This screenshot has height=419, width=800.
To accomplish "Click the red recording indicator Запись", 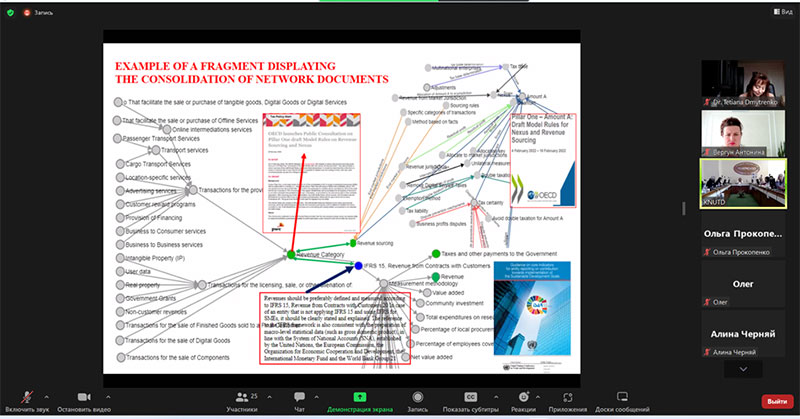I will (x=38, y=12).
